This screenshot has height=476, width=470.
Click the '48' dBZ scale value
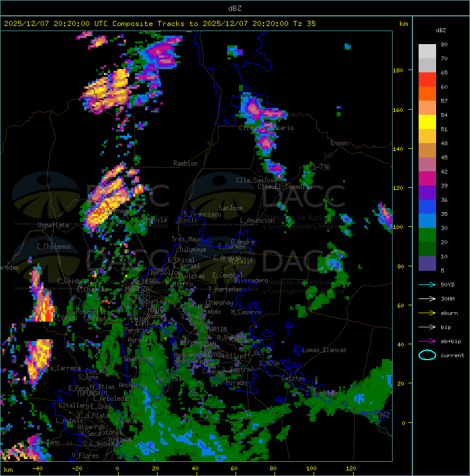[444, 143]
